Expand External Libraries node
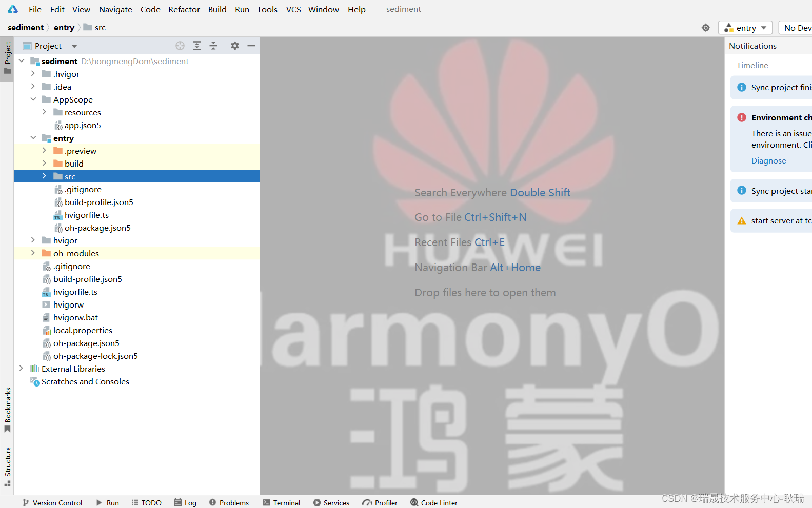The image size is (812, 508). click(x=22, y=369)
